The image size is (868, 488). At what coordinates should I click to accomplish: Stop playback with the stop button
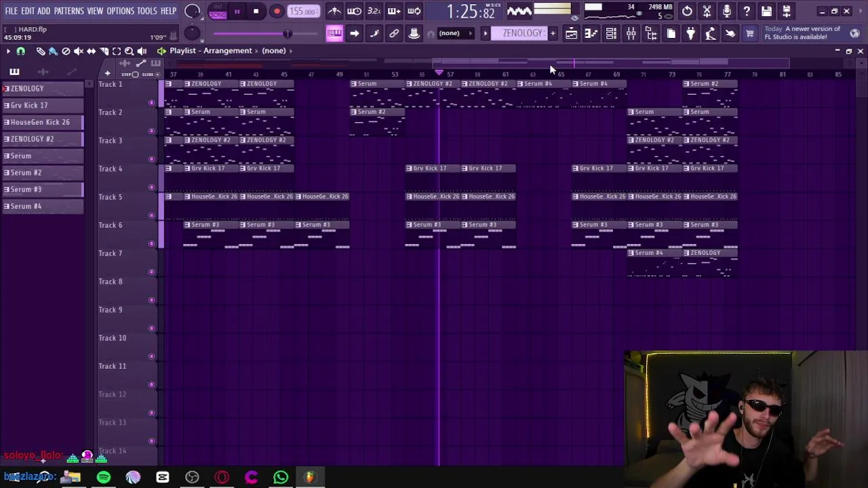pos(256,12)
